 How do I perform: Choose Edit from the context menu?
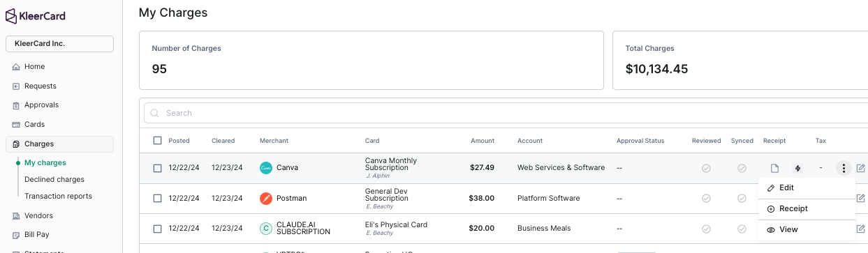807,188
